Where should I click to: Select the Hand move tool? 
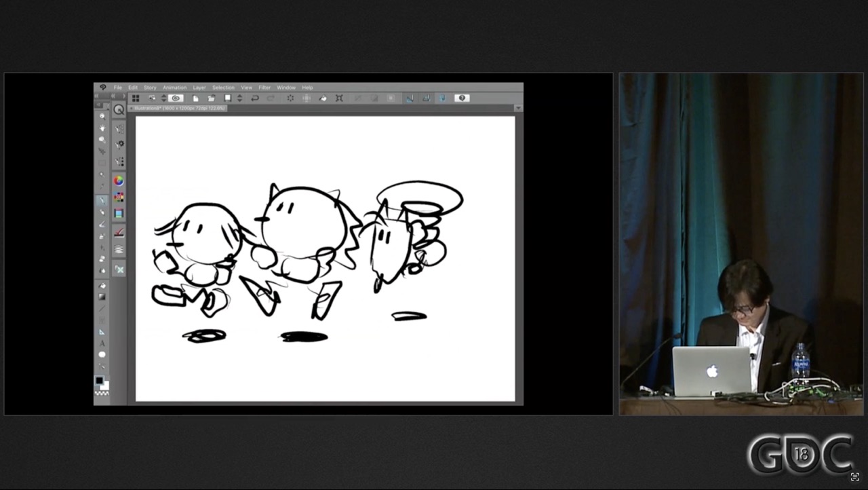click(102, 128)
